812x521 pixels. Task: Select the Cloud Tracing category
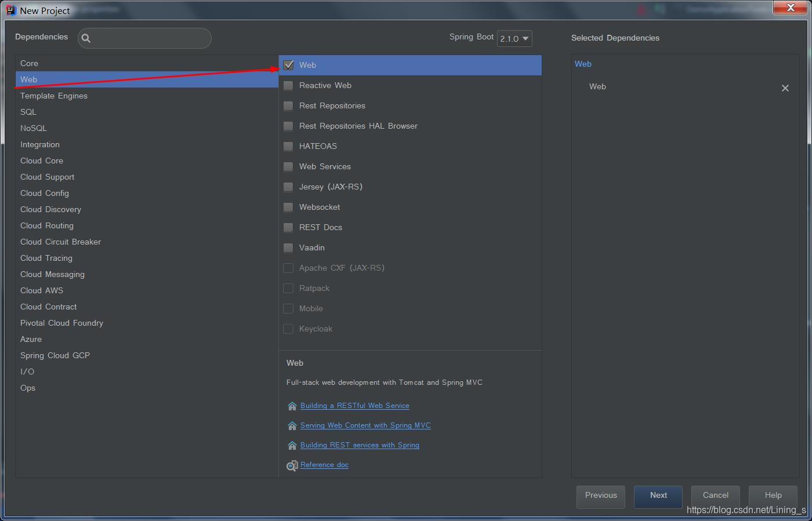pos(147,258)
